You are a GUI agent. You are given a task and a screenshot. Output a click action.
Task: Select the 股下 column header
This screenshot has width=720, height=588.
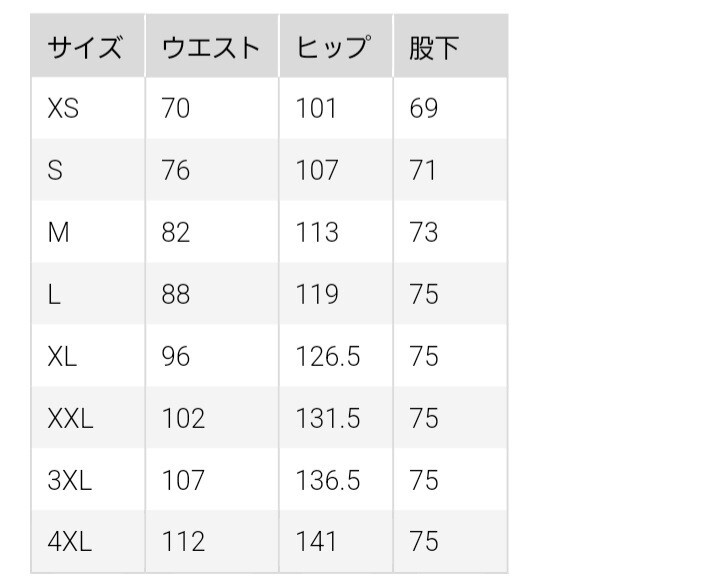pos(433,47)
